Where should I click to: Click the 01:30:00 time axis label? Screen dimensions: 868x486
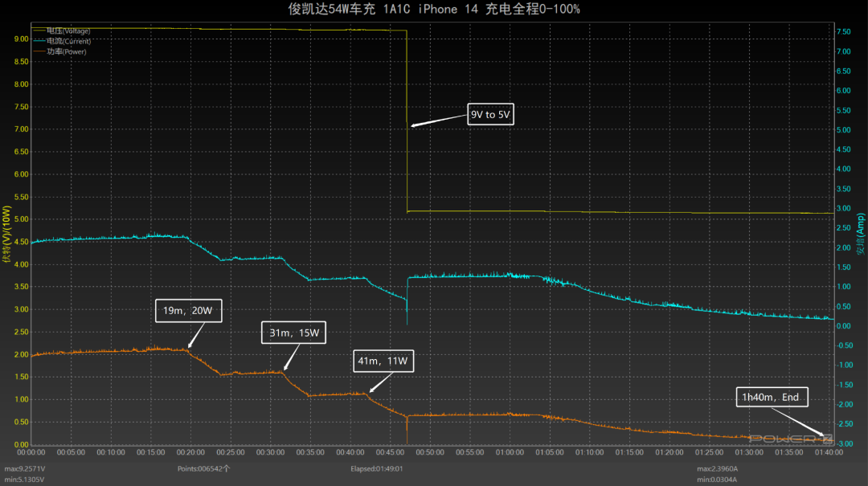tap(749, 452)
